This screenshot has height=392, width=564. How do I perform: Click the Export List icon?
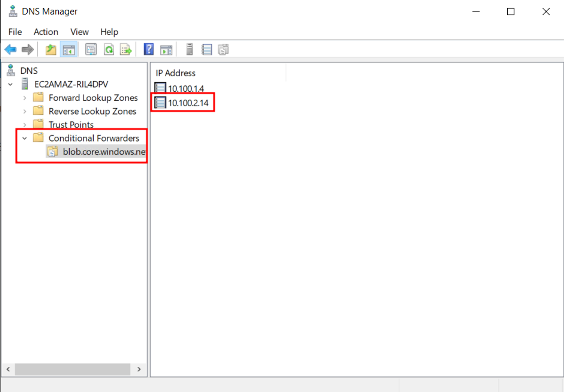coord(126,50)
